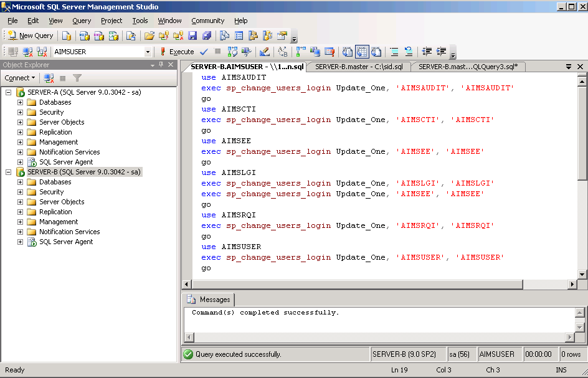The height and width of the screenshot is (378, 588).
Task: Run the script with the Execute button
Action: point(177,52)
